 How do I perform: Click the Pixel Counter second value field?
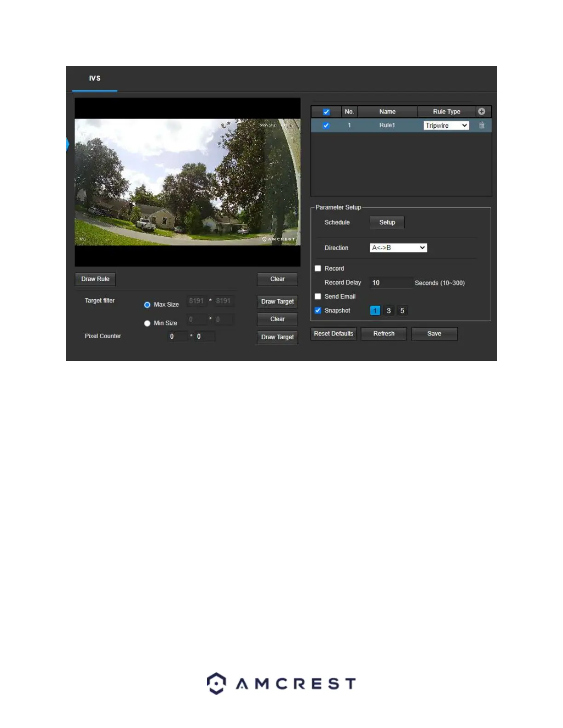tap(205, 336)
